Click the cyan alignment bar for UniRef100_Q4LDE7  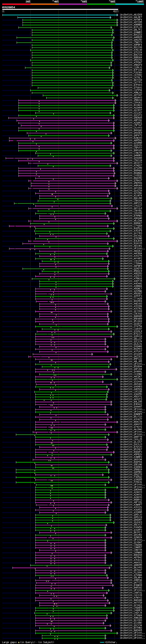point(64,18)
